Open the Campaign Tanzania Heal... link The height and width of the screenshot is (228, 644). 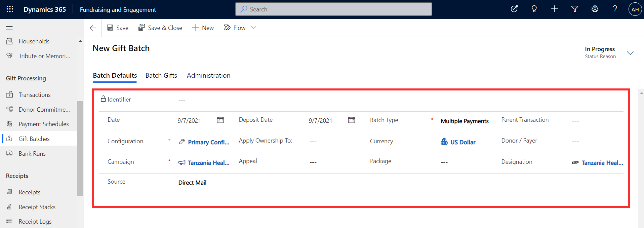coord(208,163)
